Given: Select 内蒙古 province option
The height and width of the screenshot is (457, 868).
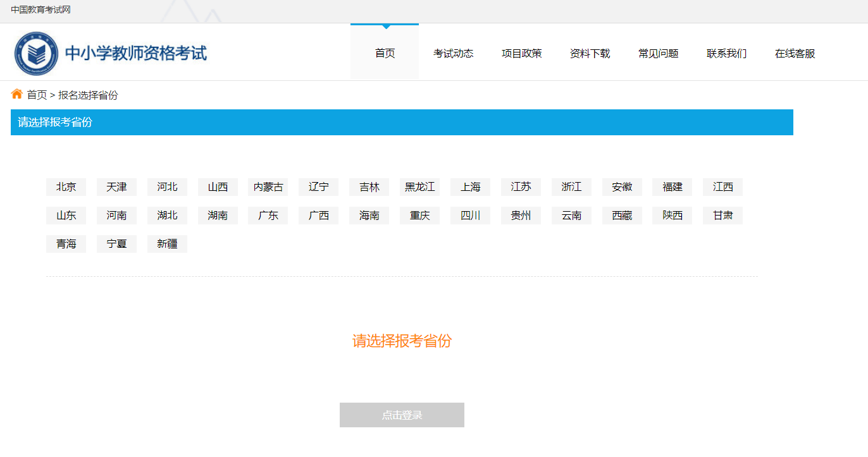Looking at the screenshot, I should click(268, 187).
